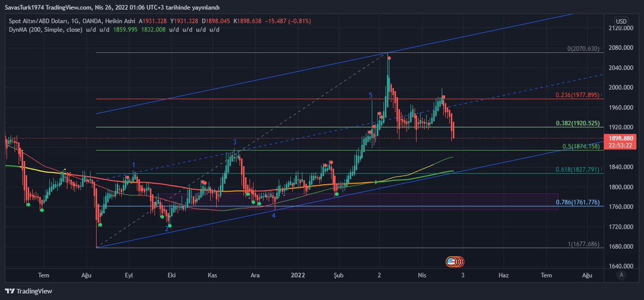Click the Eyl month on time axis
The height and width of the screenshot is (300, 644).
[129, 275]
